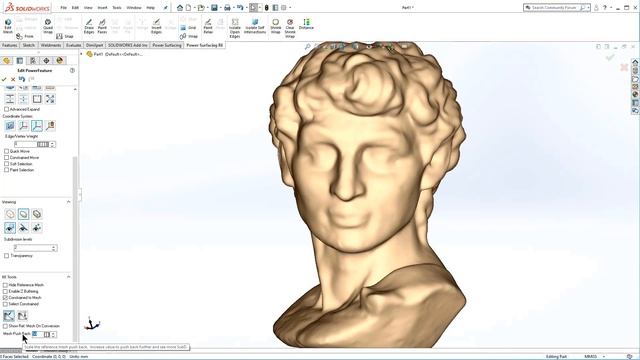Viewport: 640px width, 360px height.
Task: Uncheck Constrained to Mesh
Action: (x=5, y=298)
